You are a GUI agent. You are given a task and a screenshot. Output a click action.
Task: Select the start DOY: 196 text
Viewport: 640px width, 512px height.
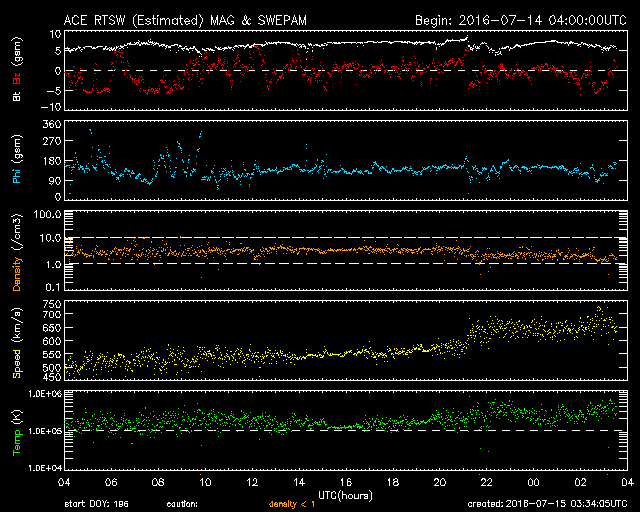97,504
